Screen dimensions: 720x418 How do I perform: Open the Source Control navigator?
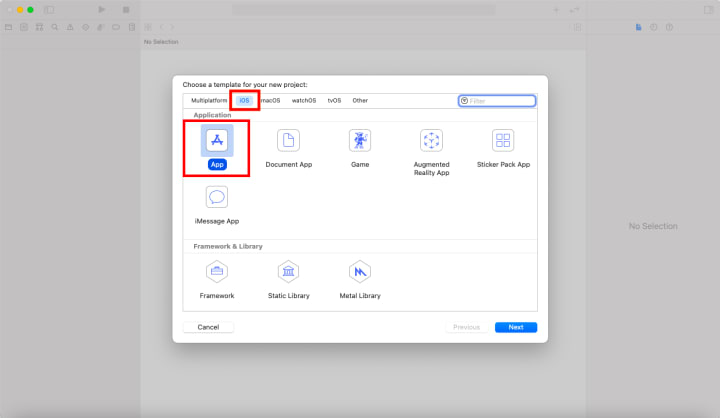pos(24,27)
